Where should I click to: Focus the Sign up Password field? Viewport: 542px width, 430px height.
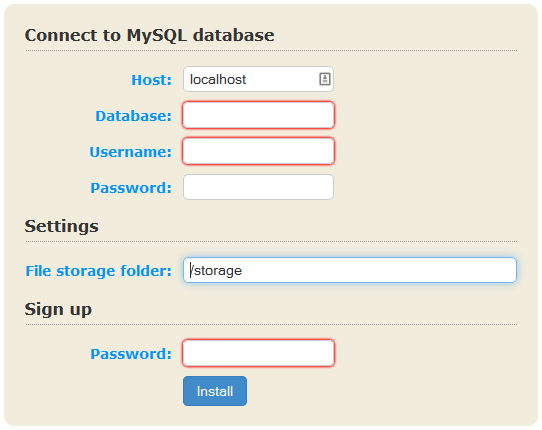coord(258,353)
